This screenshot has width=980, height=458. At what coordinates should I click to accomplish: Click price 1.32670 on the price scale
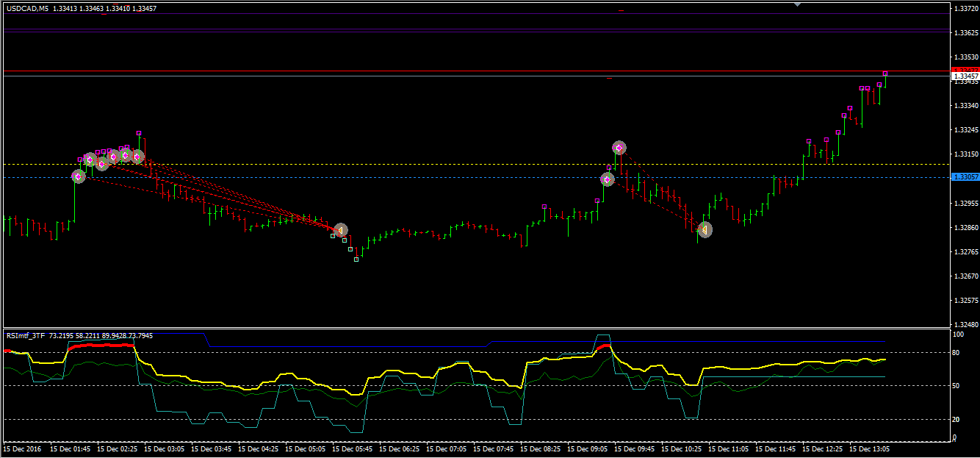965,276
